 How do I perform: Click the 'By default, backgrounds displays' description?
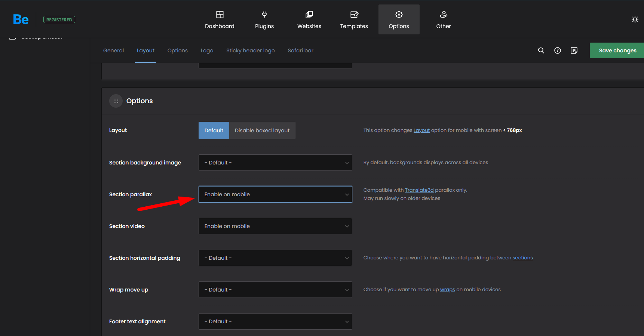click(x=426, y=163)
